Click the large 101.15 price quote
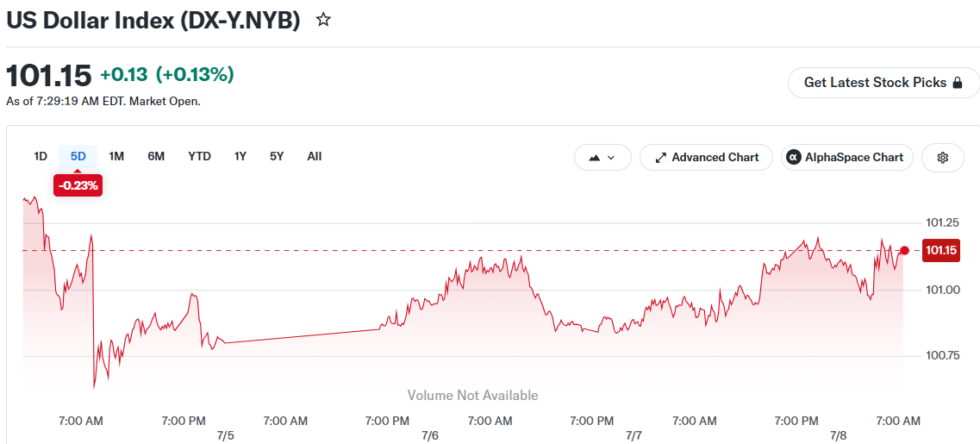The image size is (980, 444). pos(49,76)
